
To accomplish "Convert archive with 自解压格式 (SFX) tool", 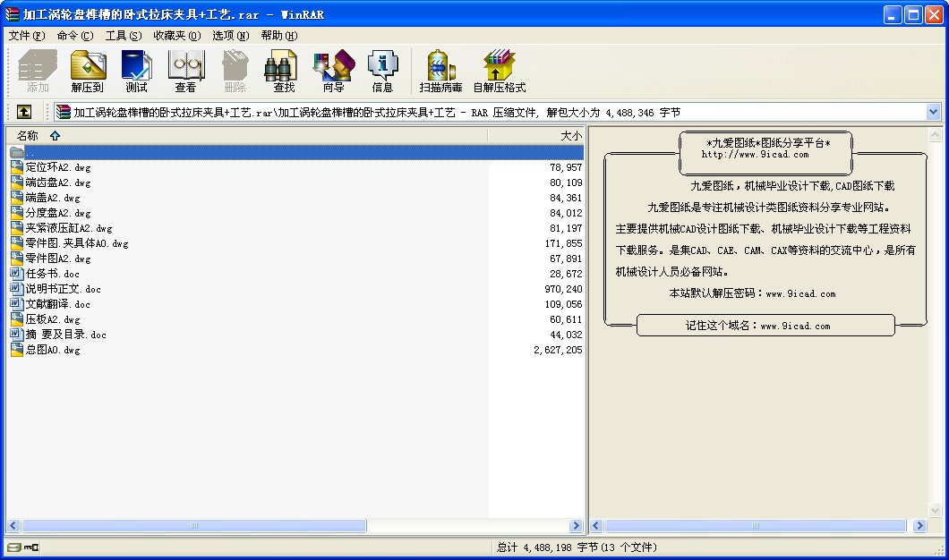I will click(x=498, y=70).
